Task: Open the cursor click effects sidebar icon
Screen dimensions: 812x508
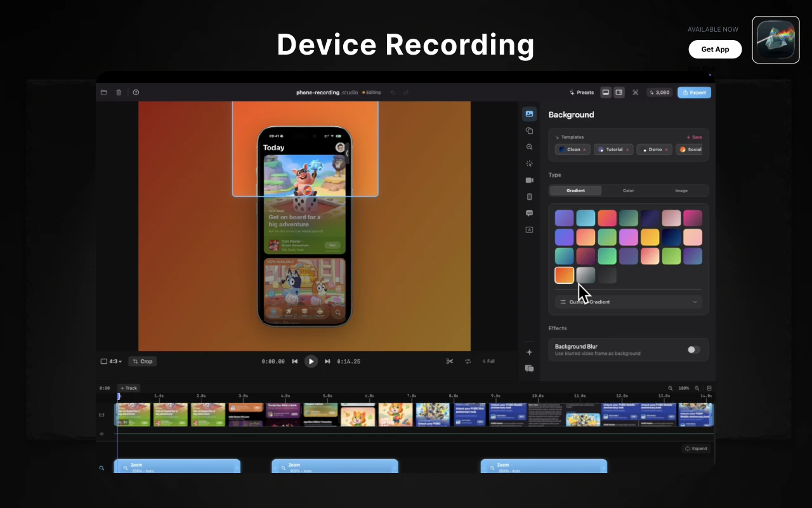Action: [529, 164]
